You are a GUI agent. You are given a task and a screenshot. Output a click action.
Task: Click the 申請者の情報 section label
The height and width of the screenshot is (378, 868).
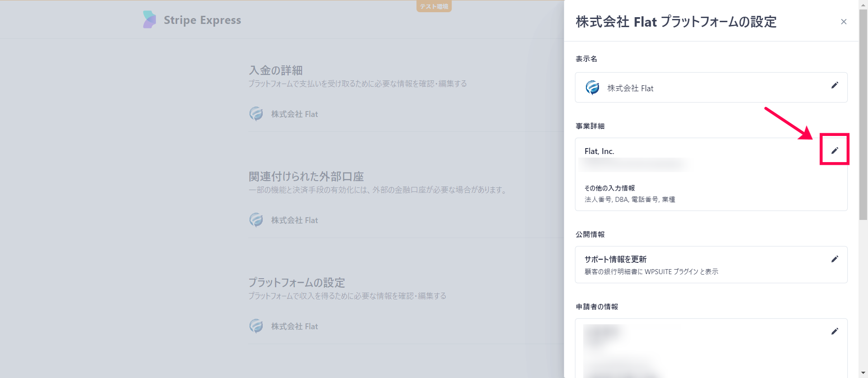(597, 307)
